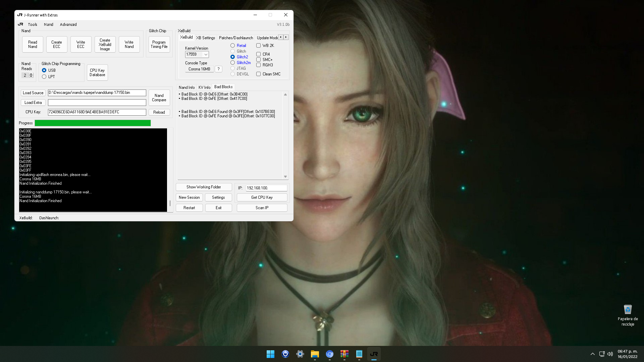This screenshot has height=362, width=644.
Task: Click the CPU Key input field
Action: [x=97, y=112]
